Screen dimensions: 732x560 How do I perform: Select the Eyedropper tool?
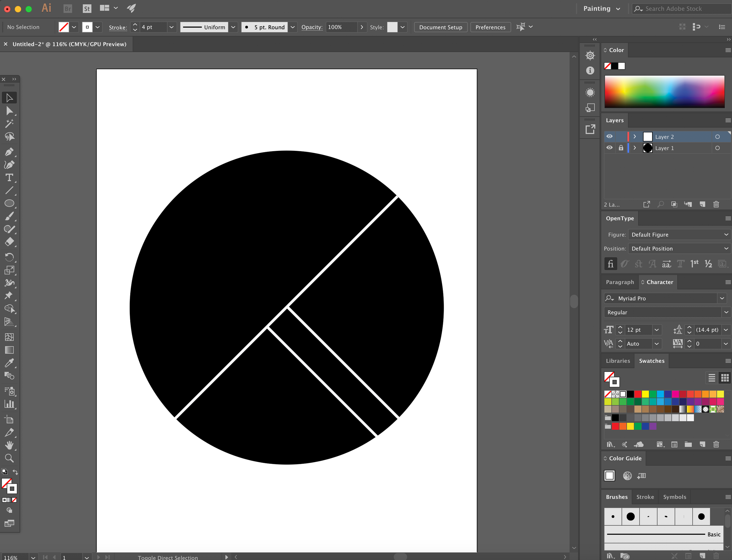pos(9,362)
